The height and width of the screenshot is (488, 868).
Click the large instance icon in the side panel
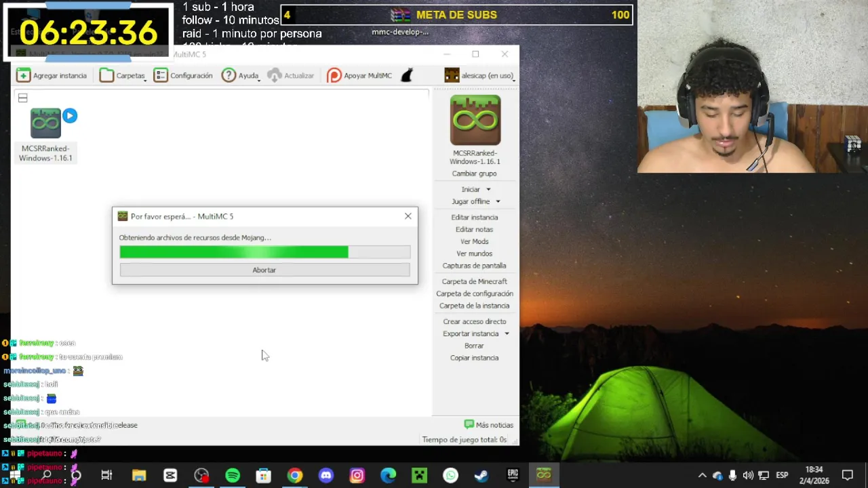pyautogui.click(x=475, y=120)
